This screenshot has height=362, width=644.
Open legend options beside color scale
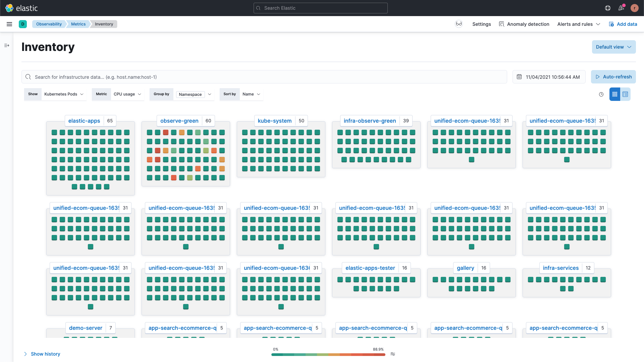[393, 354]
